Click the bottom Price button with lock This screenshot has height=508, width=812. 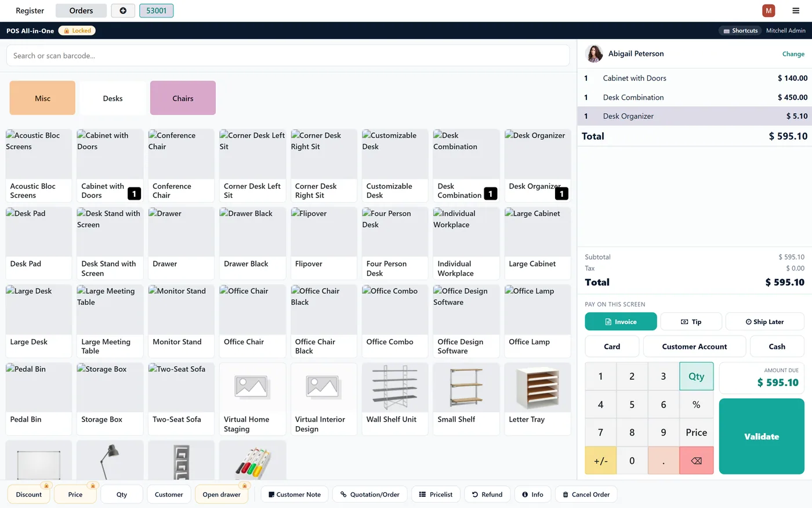point(75,495)
